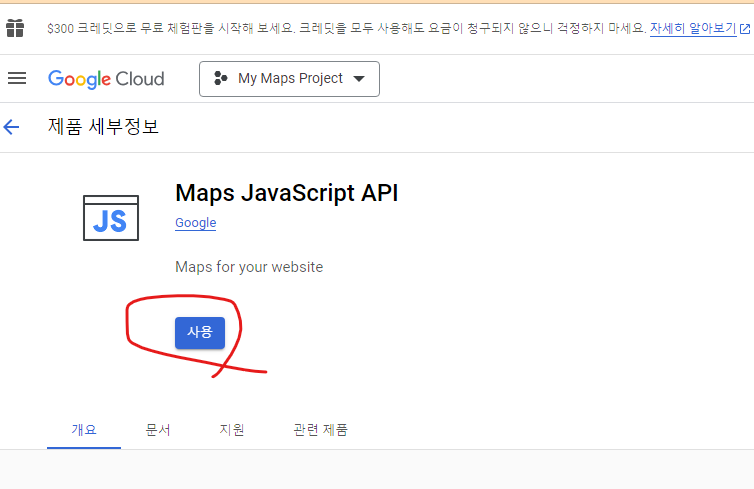The width and height of the screenshot is (754, 489).
Task: Click the gift box free trial icon
Action: (15, 28)
